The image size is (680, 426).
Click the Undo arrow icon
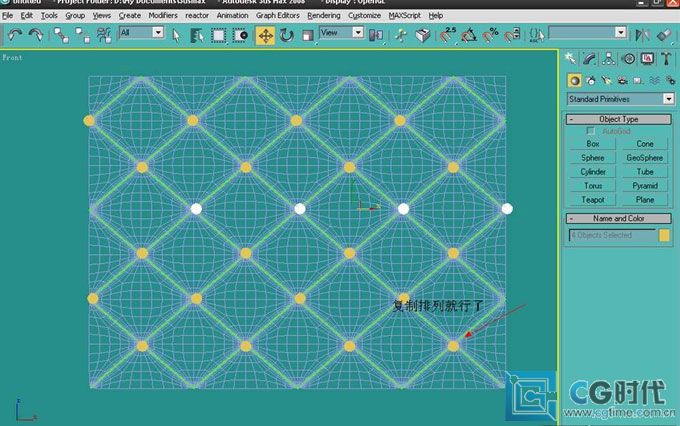click(x=15, y=35)
